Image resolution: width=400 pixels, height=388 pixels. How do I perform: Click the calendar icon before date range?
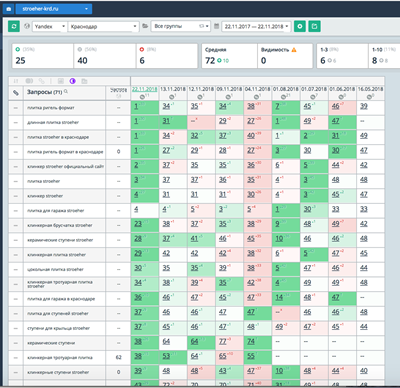[216, 26]
